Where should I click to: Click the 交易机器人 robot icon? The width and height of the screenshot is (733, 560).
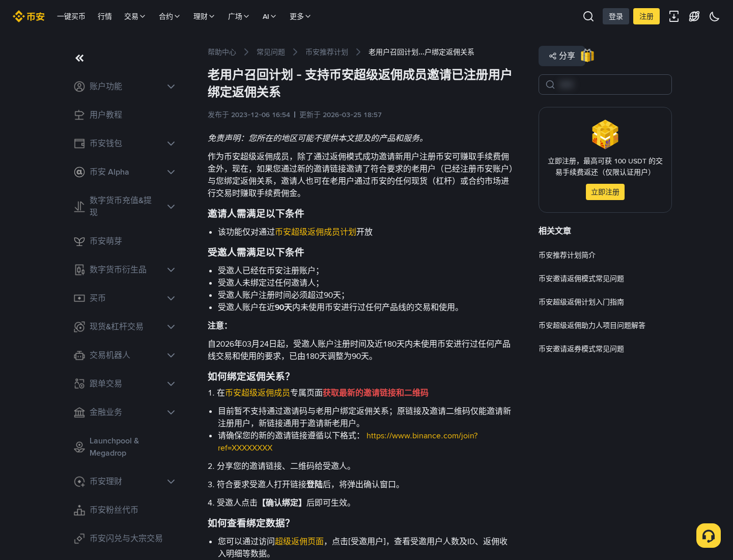click(x=79, y=355)
